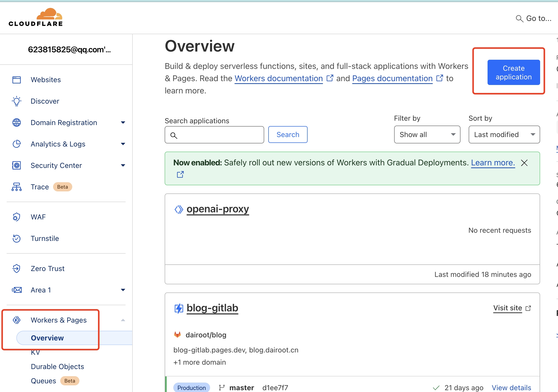
Task: Click the Trace Beta badge
Action: click(x=63, y=187)
